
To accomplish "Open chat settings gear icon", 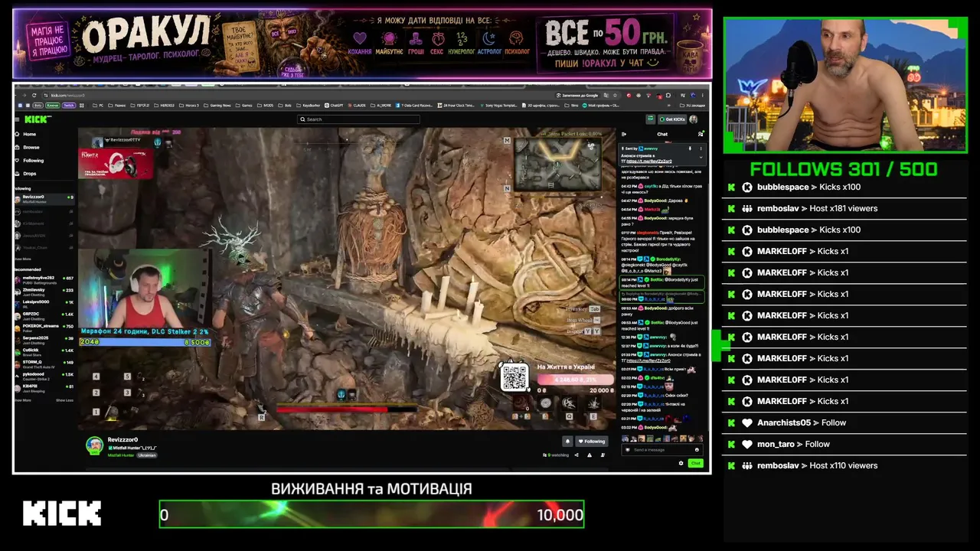I will (681, 463).
